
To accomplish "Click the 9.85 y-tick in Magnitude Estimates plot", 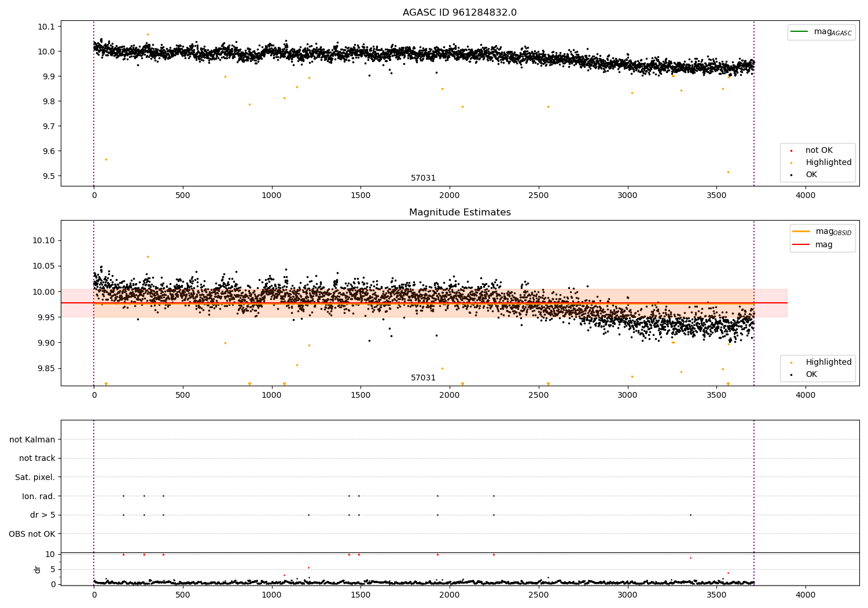I will point(46,369).
